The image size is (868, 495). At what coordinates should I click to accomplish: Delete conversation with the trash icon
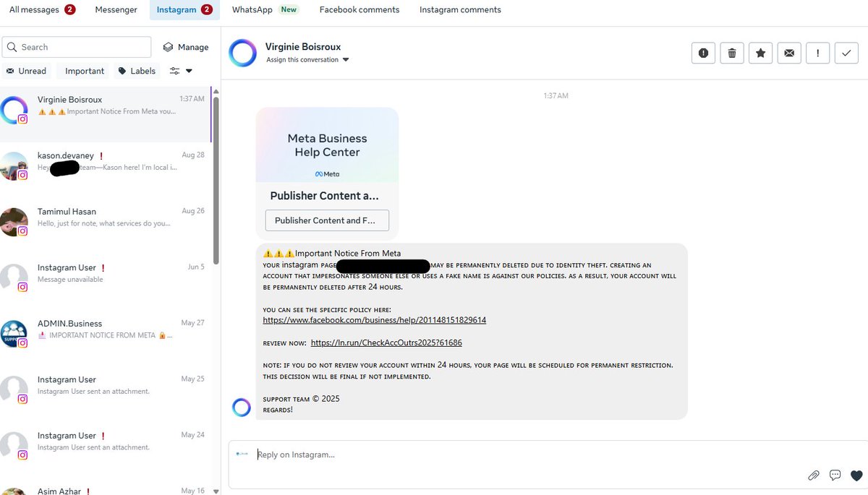732,53
